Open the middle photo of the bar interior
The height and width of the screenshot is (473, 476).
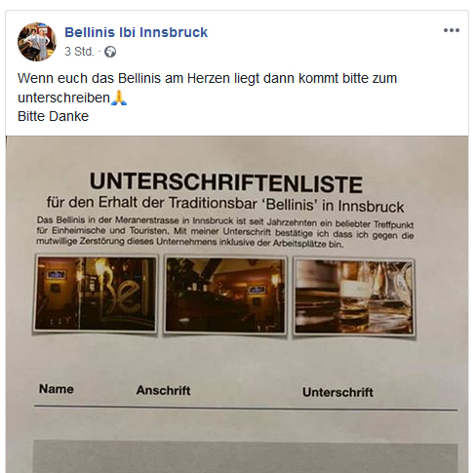(225, 296)
